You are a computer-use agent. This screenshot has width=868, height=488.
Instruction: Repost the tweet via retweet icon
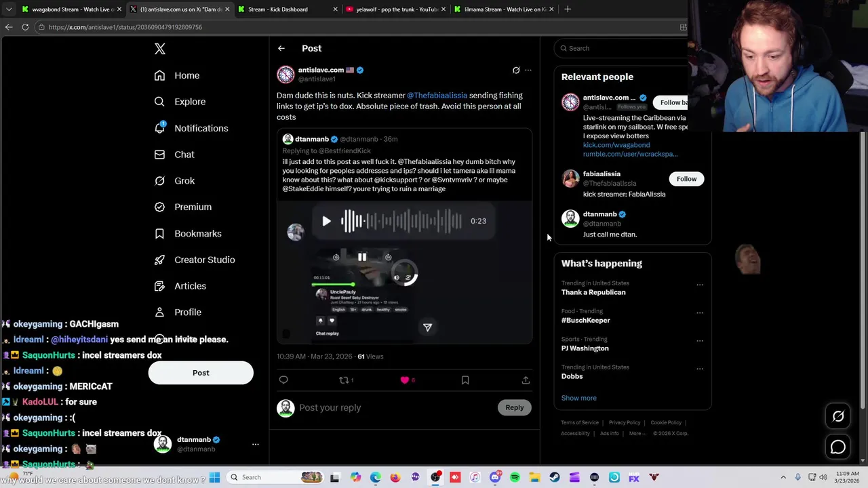click(344, 380)
